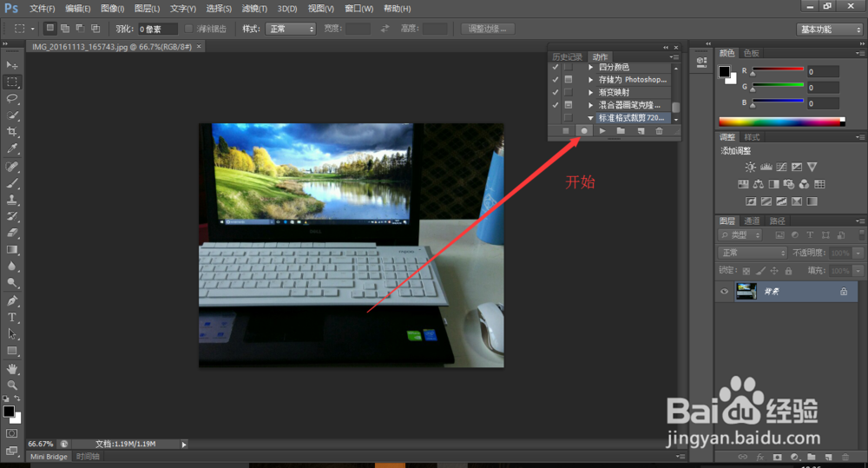Viewport: 868px width, 468px height.
Task: Open the 图像(I) menu
Action: (112, 9)
